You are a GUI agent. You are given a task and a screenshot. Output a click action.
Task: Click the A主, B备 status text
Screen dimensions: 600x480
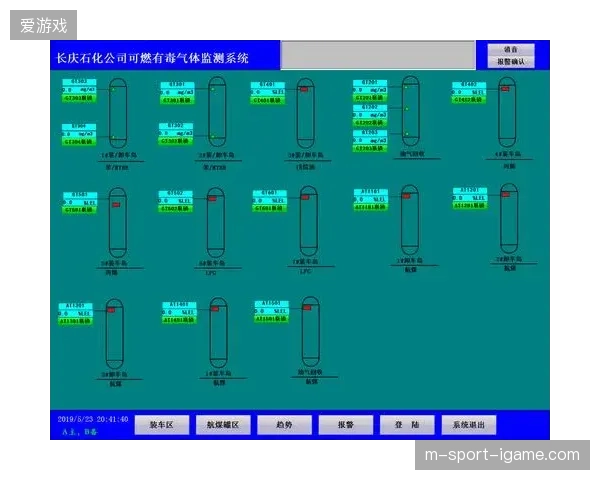(x=80, y=432)
